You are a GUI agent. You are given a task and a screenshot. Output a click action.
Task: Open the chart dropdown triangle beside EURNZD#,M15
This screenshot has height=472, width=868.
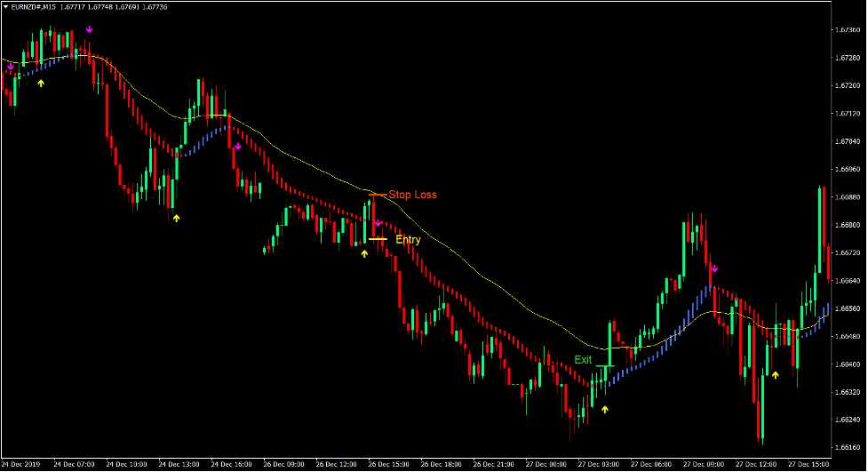click(x=6, y=7)
